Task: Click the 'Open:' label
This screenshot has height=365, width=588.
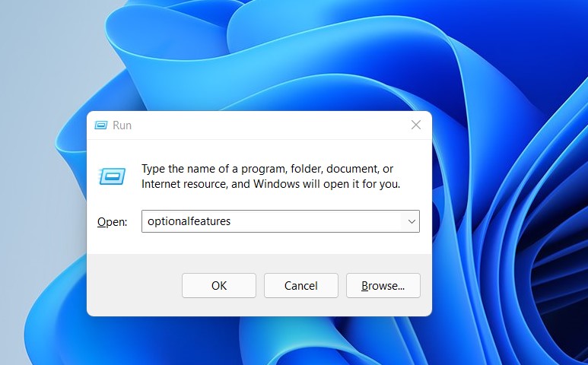Action: click(111, 222)
